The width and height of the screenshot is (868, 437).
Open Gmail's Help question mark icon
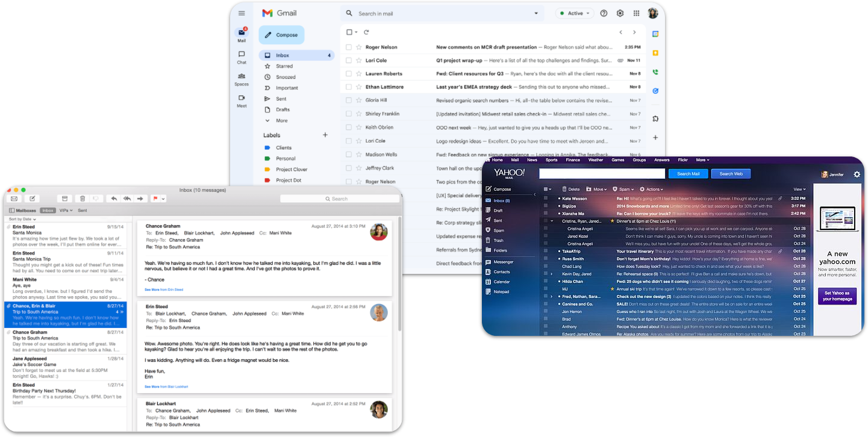(x=604, y=13)
